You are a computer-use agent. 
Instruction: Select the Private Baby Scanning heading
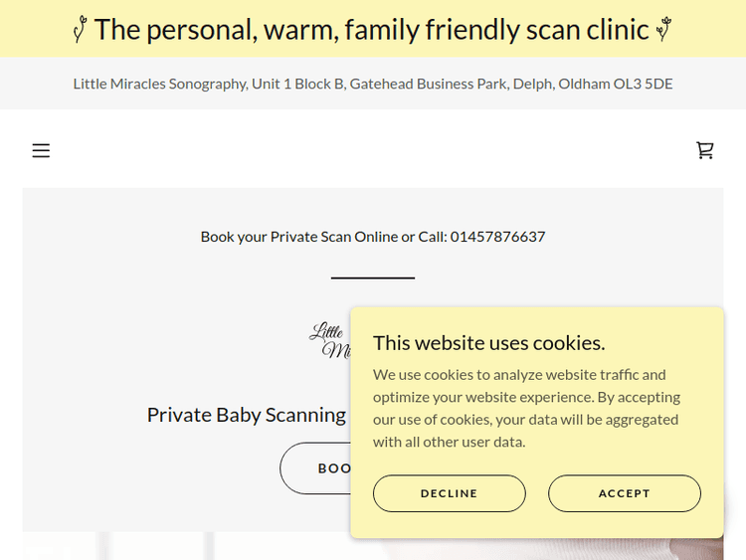coord(246,415)
